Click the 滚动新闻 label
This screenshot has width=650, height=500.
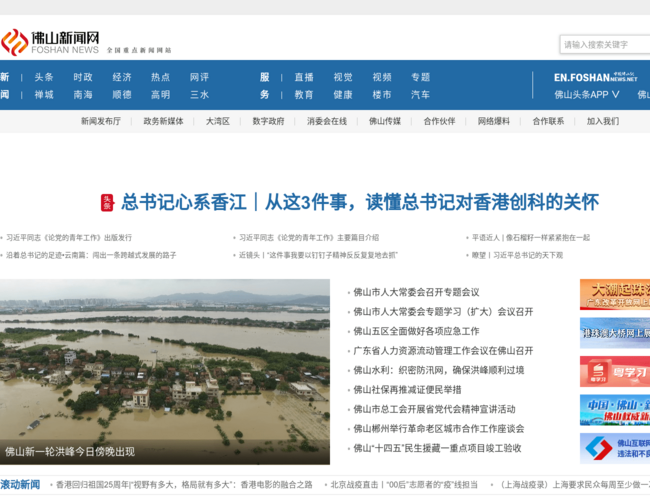click(x=20, y=485)
